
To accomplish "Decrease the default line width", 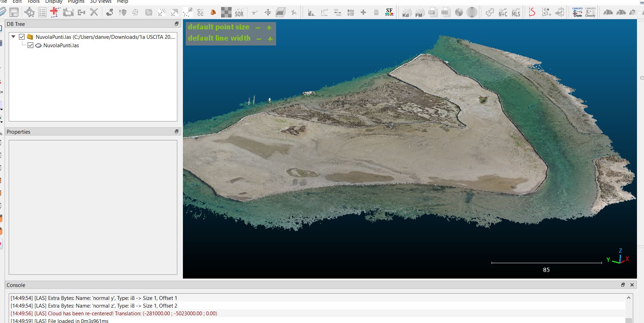I will point(258,38).
